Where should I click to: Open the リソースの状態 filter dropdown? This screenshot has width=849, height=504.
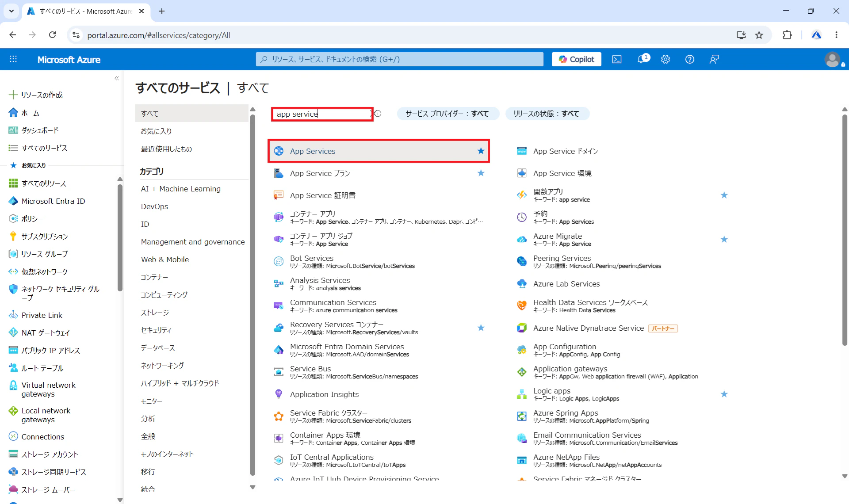click(x=547, y=114)
